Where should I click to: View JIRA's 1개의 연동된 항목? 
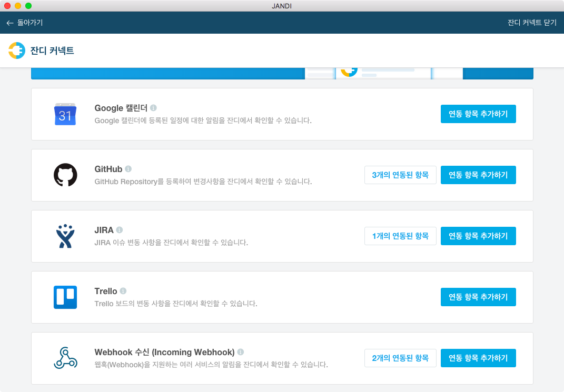tap(400, 236)
